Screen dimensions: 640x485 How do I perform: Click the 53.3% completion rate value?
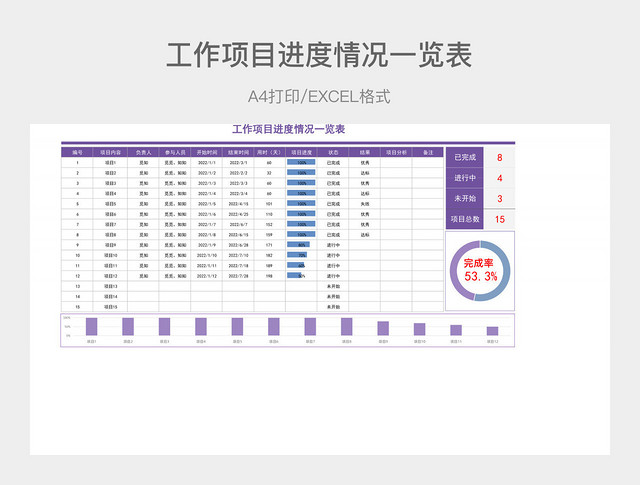(481, 276)
